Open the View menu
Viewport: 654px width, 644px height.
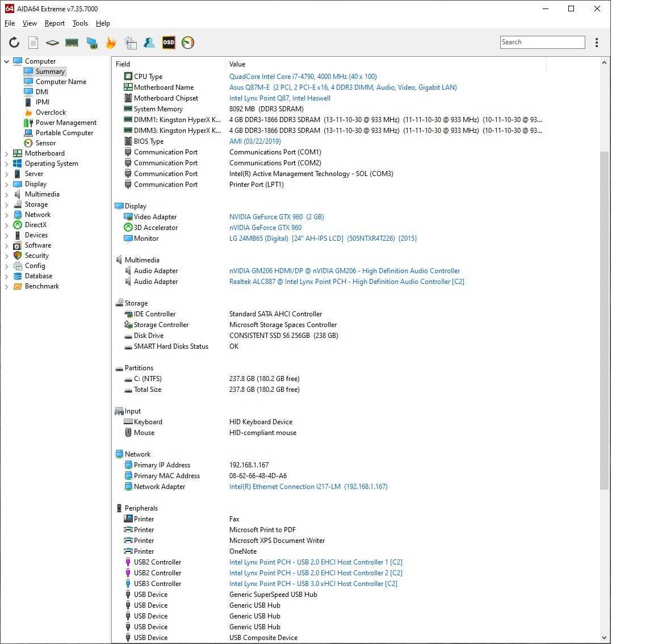pyautogui.click(x=30, y=23)
